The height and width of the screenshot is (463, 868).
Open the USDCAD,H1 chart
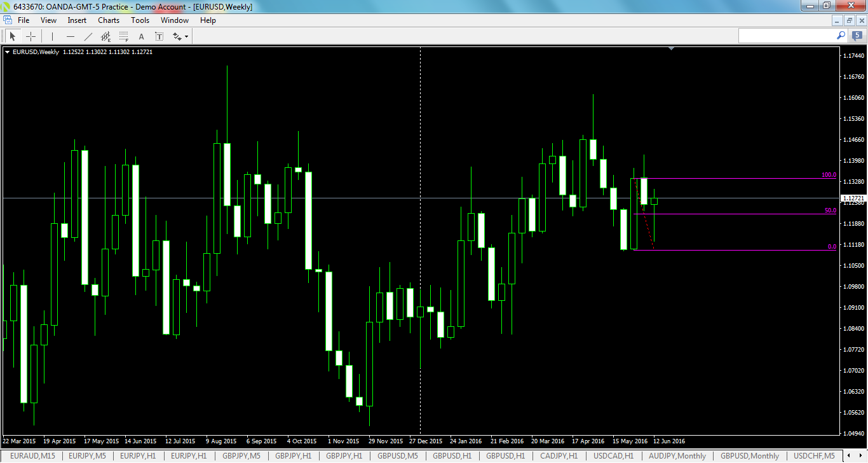pyautogui.click(x=612, y=456)
